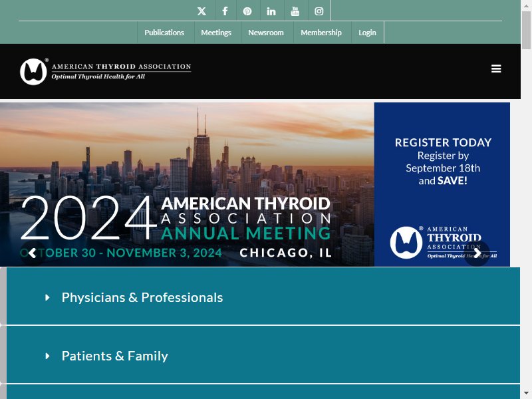Open the YouTube social link
The height and width of the screenshot is (399, 532).
pyautogui.click(x=295, y=11)
